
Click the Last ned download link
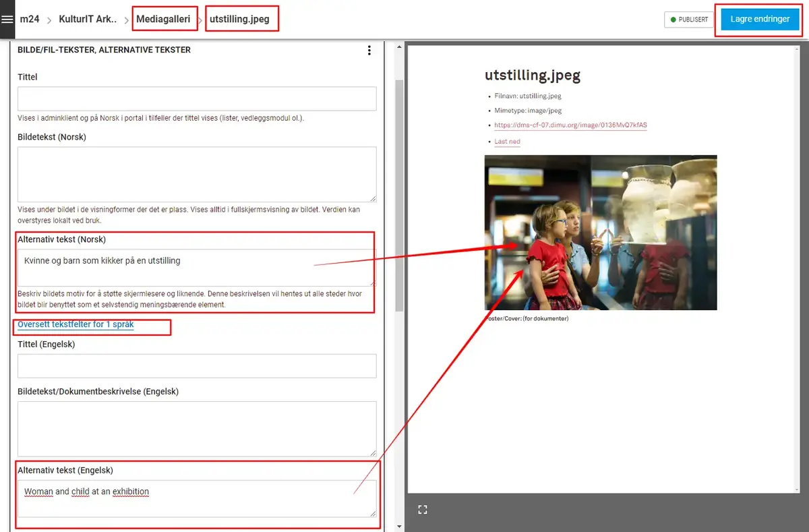pos(507,142)
